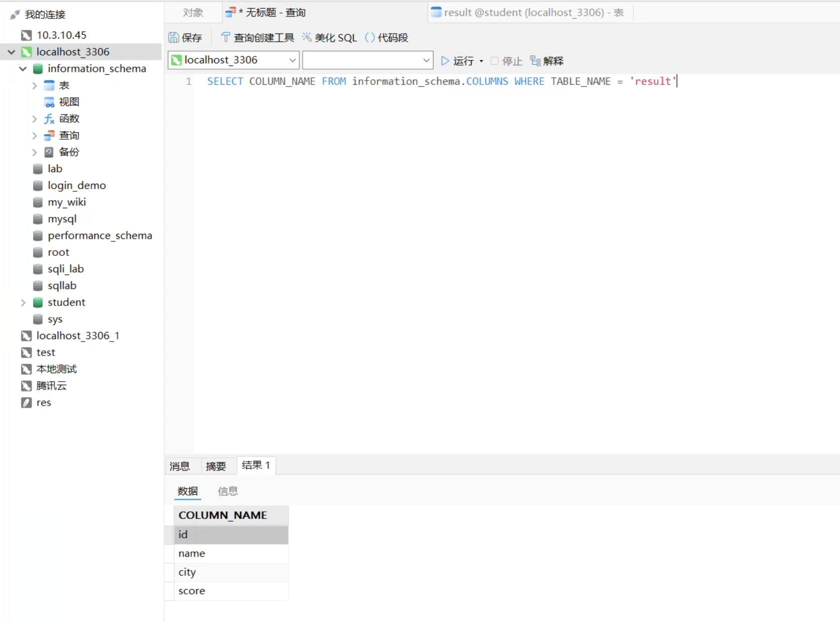The image size is (840, 622).
Task: Select the 10.3.10.45 connection icon
Action: click(x=27, y=35)
